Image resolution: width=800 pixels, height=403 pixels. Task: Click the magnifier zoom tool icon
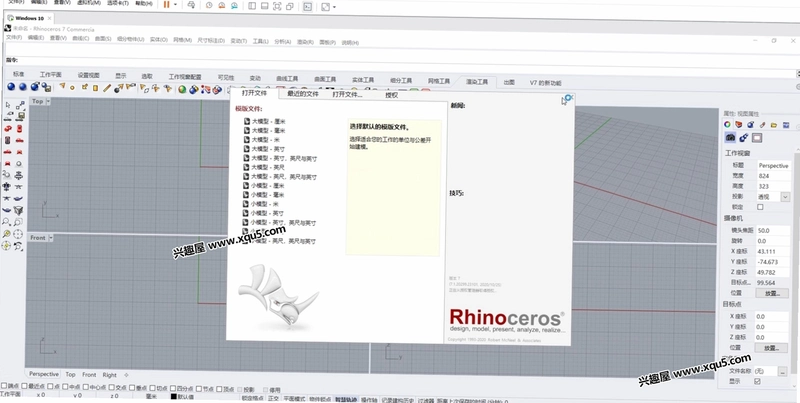pyautogui.click(x=7, y=222)
